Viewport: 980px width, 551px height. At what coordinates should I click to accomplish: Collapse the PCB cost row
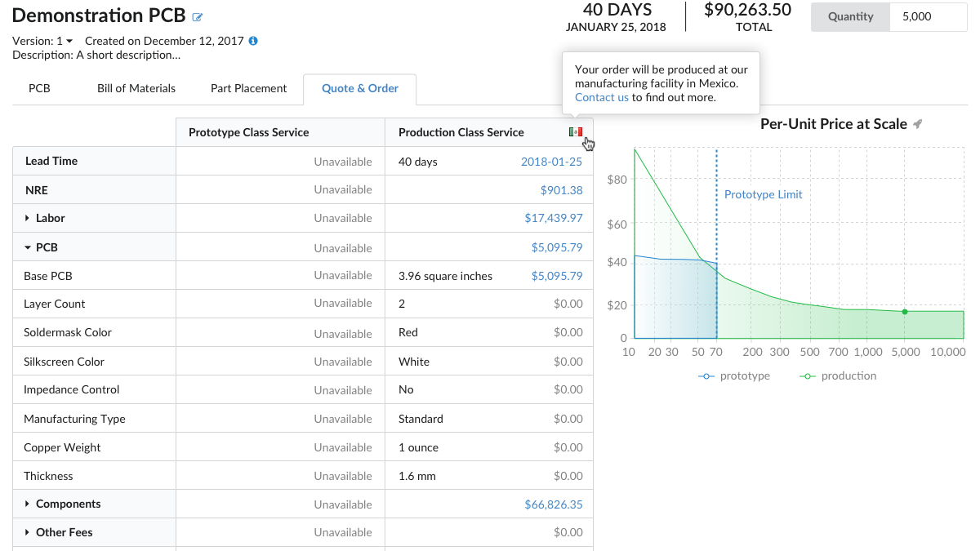tap(27, 247)
